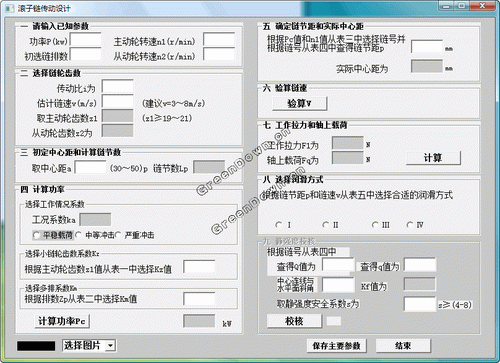Click the 实际中心距为 field

(427, 66)
